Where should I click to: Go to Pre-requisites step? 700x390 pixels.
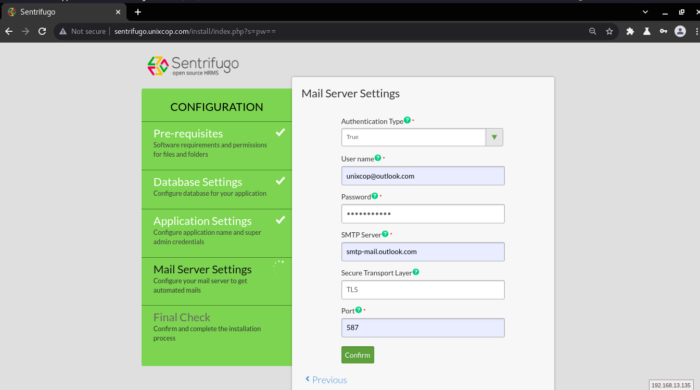coord(217,145)
